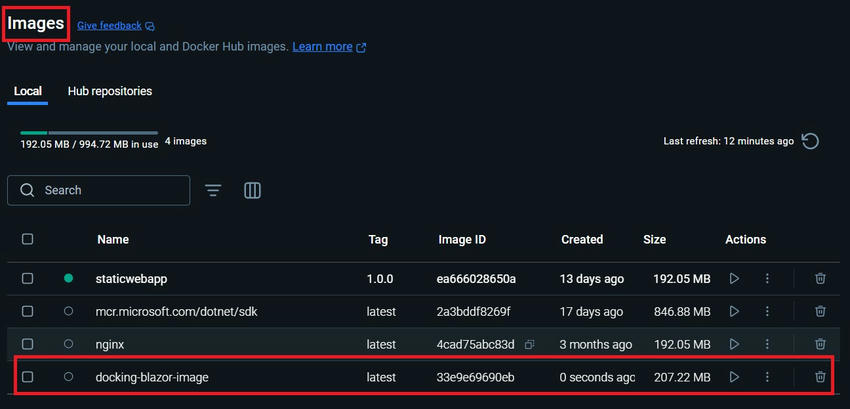
Task: Click the unused status circle for docking-blazor-image
Action: 68,376
